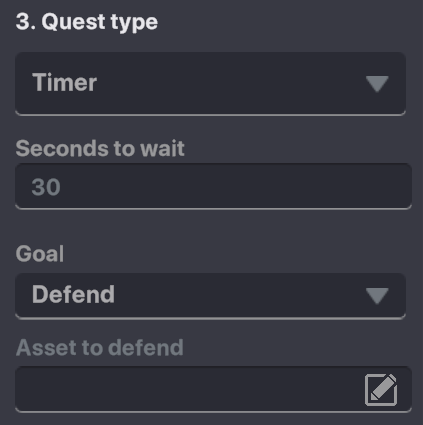This screenshot has height=425, width=423.
Task: Click the arrow on the Timer dropdown
Action: click(x=377, y=84)
